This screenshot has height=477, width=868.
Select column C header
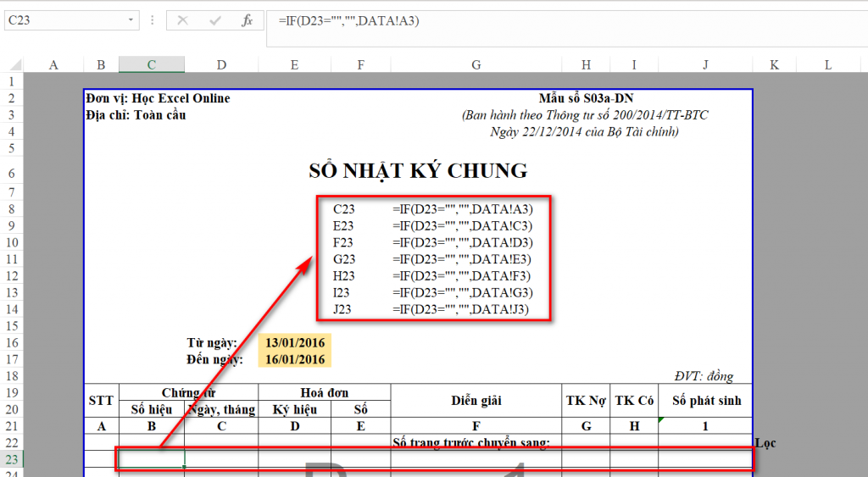point(152,64)
